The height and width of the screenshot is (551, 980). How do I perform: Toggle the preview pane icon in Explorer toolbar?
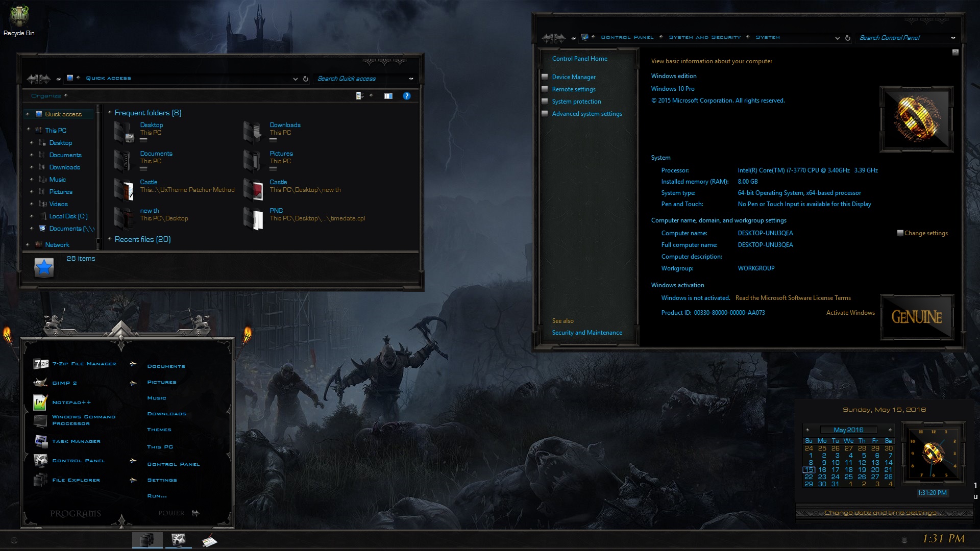[388, 95]
